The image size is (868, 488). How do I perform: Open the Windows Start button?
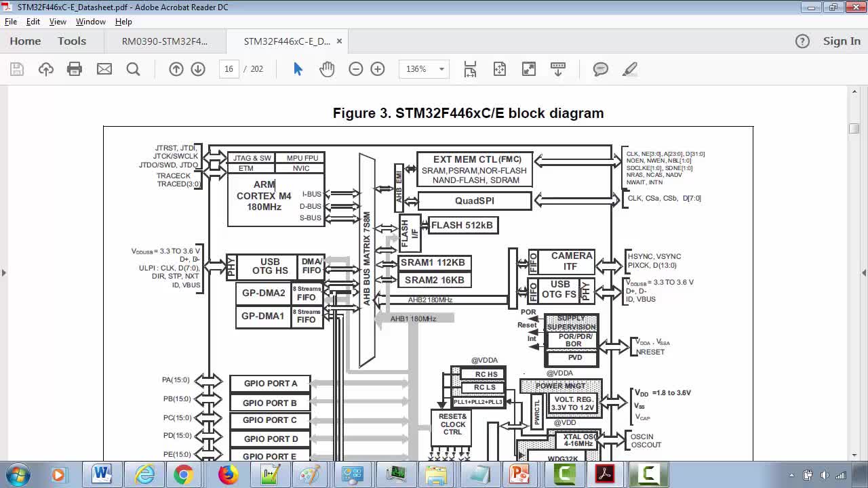coord(17,474)
